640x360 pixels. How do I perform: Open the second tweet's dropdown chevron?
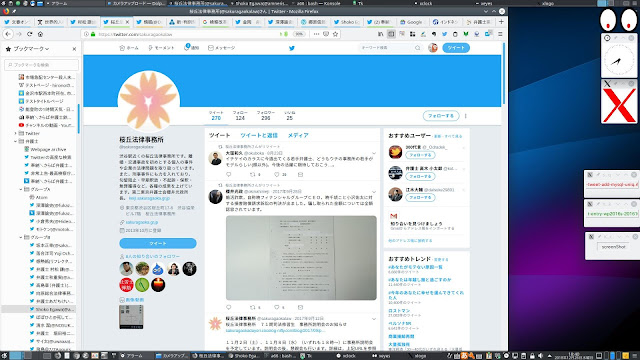click(x=373, y=192)
